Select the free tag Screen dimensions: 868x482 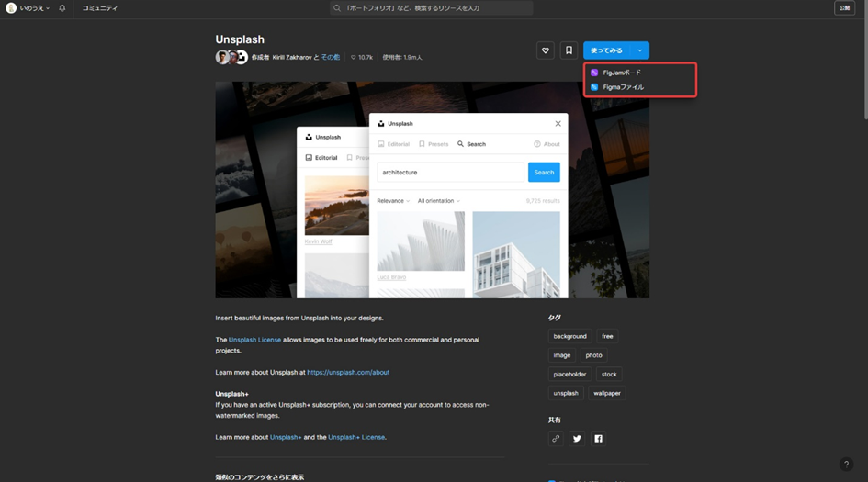tap(607, 336)
